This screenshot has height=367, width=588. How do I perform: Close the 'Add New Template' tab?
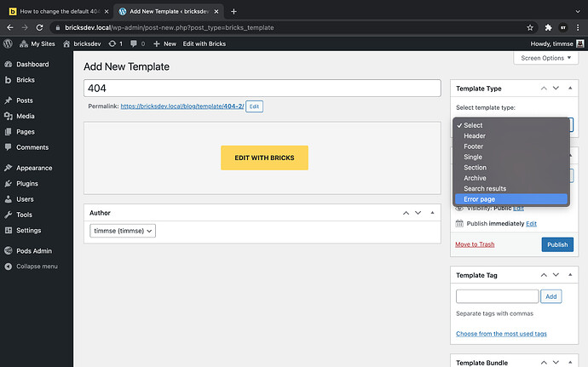coord(216,11)
